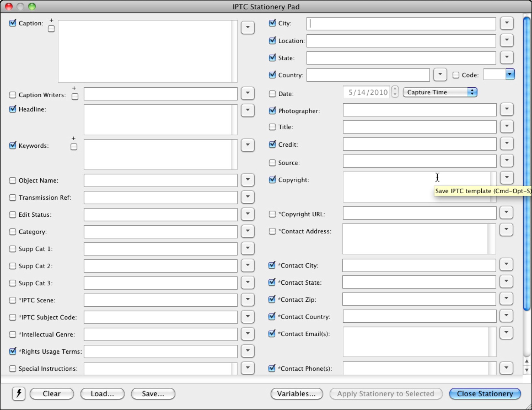Click into the Copyright text area
The width and height of the screenshot is (532, 410).
(x=420, y=187)
